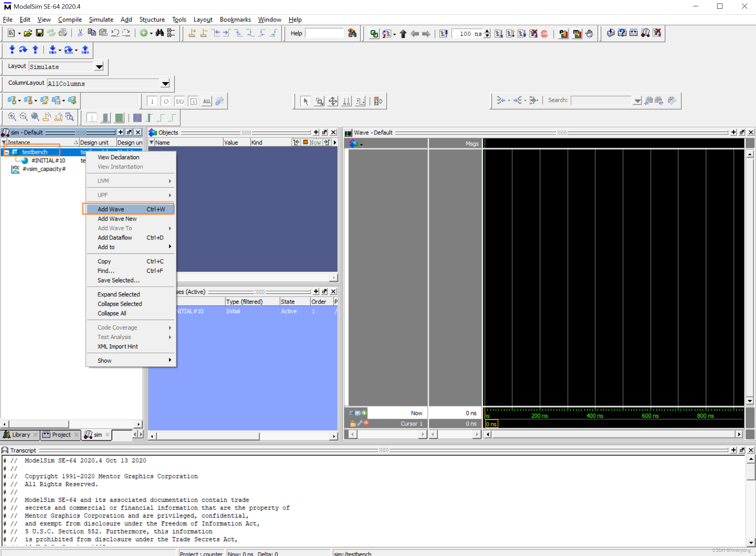756x556 pixels.
Task: Click the State column header in Processes
Action: click(x=295, y=301)
